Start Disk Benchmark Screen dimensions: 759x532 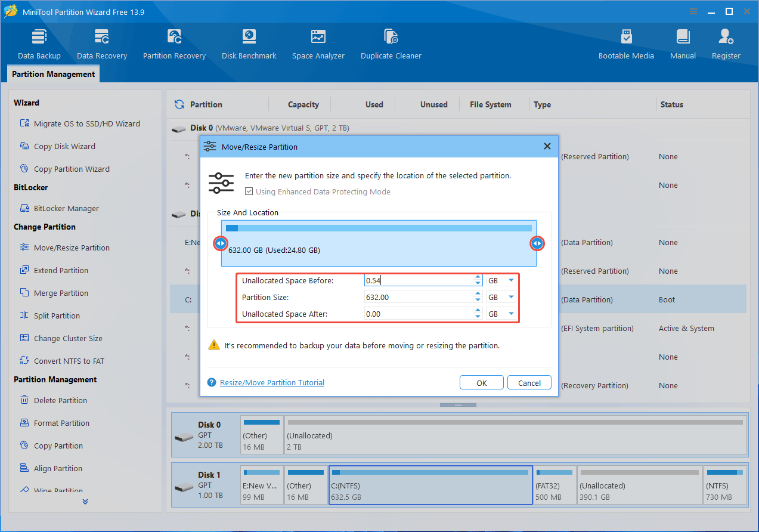pyautogui.click(x=249, y=45)
